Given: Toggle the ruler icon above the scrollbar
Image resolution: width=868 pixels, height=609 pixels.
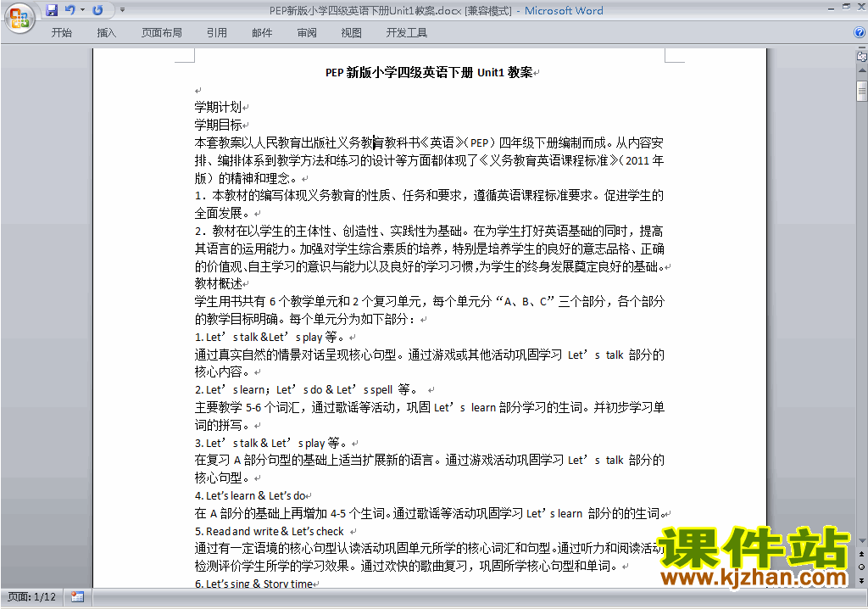Looking at the screenshot, I should click(x=862, y=56).
